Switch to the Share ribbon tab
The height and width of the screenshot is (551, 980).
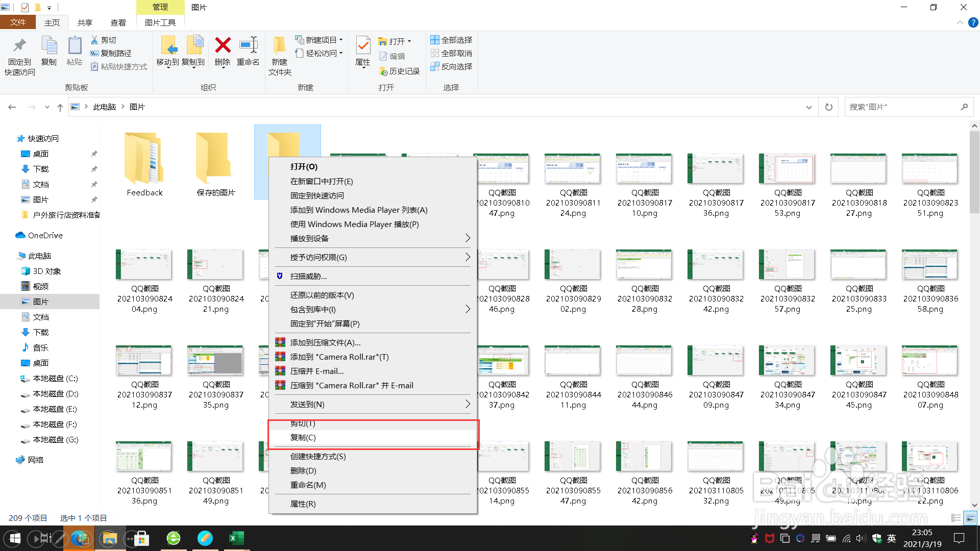tap(85, 22)
